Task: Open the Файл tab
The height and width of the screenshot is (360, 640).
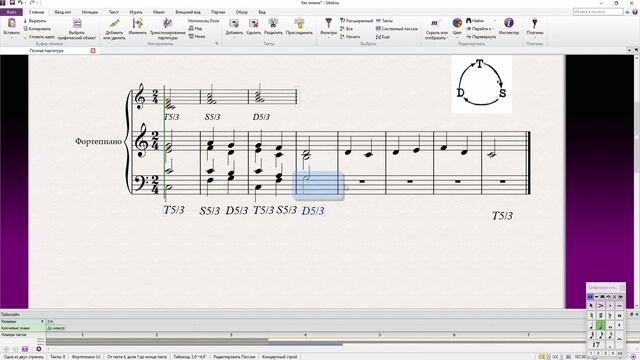Action: (x=11, y=12)
